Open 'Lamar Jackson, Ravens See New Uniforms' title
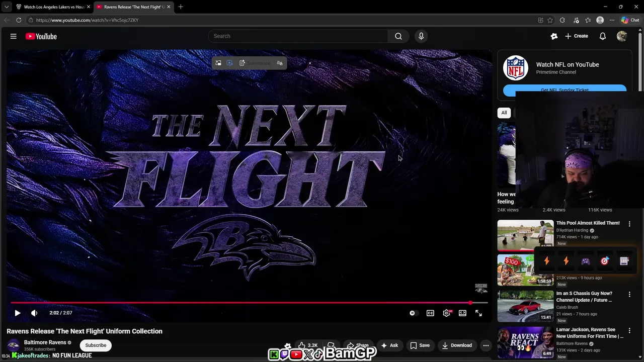 (x=590, y=333)
